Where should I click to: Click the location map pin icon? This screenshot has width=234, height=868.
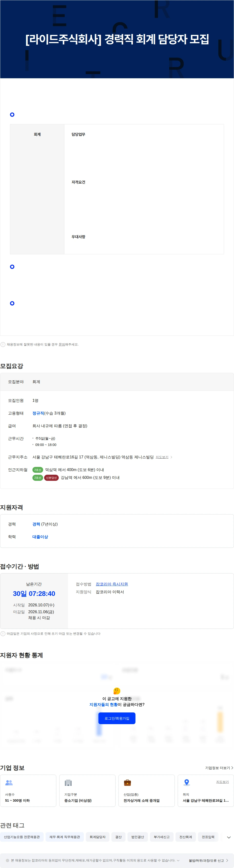pos(186,782)
